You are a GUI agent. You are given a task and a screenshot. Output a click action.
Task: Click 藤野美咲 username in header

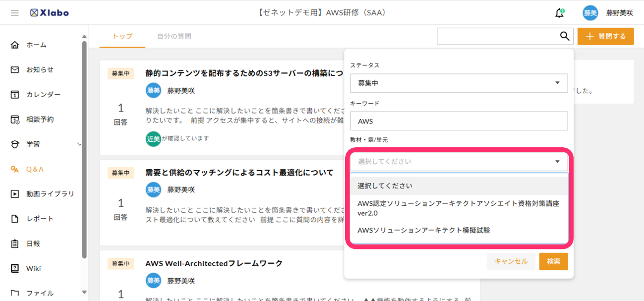pyautogui.click(x=620, y=13)
